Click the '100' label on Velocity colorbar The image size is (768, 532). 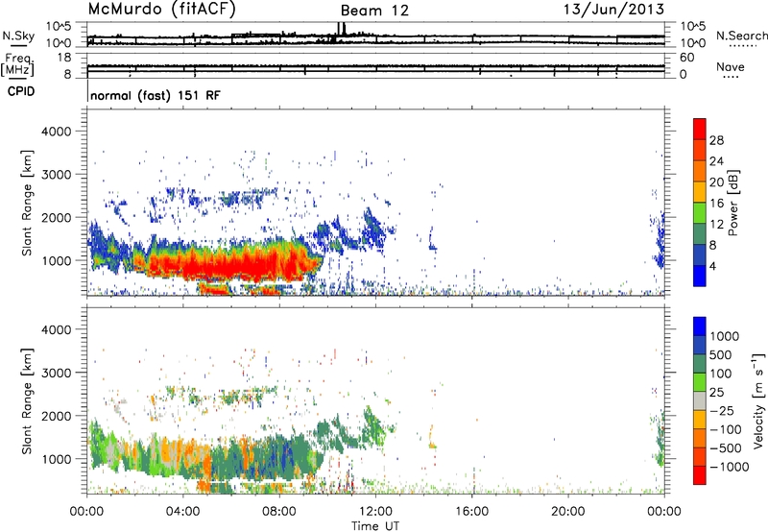[721, 374]
